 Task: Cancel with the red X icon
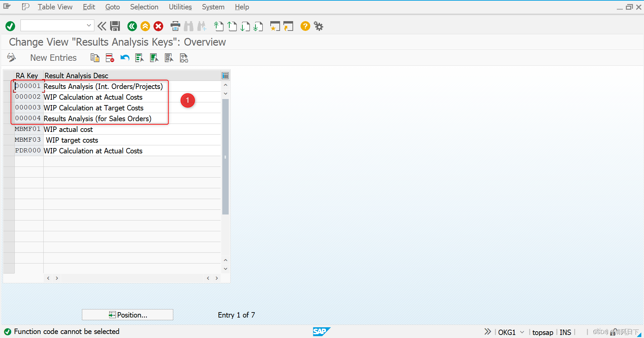coord(158,26)
